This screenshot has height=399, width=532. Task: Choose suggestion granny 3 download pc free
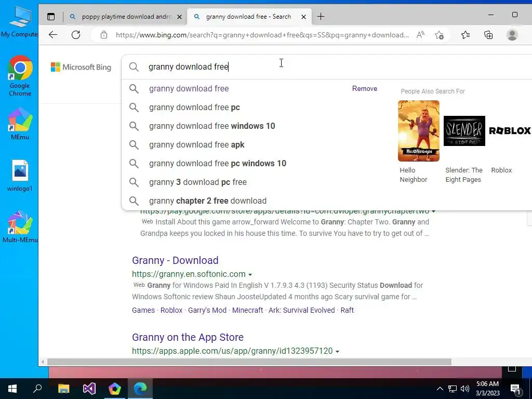198,182
